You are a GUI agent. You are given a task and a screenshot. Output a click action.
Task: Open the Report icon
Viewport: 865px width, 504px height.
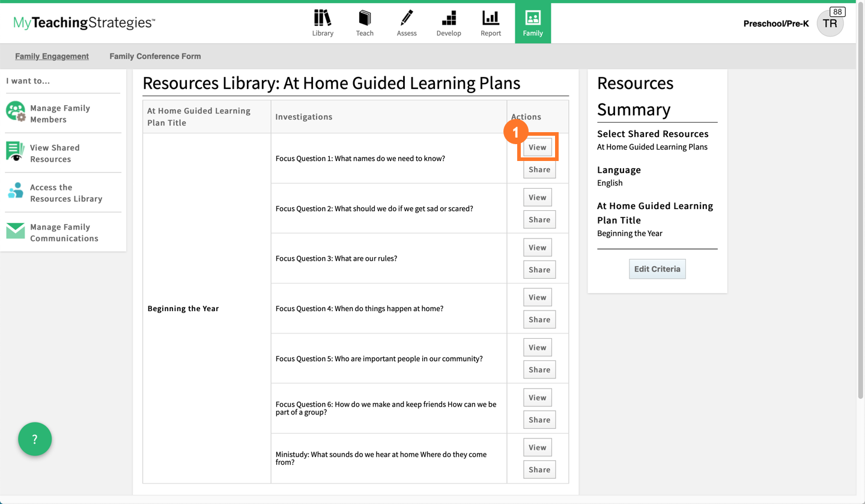pyautogui.click(x=490, y=23)
